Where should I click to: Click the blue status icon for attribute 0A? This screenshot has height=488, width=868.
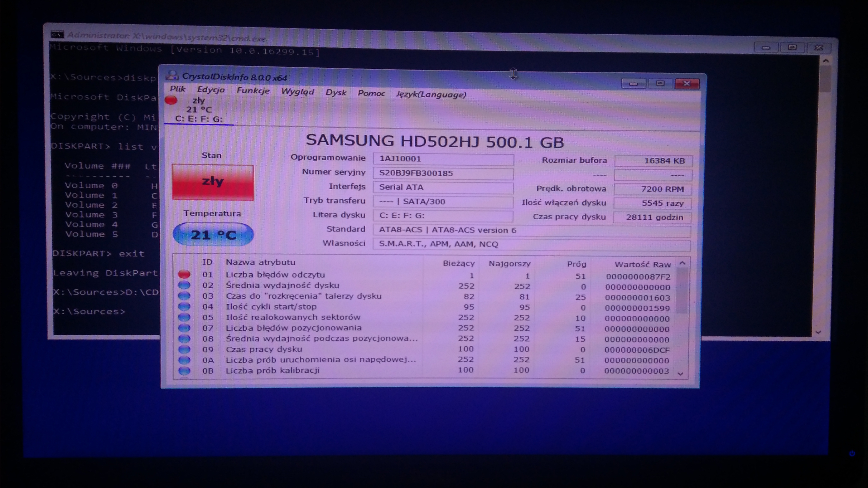tap(184, 360)
